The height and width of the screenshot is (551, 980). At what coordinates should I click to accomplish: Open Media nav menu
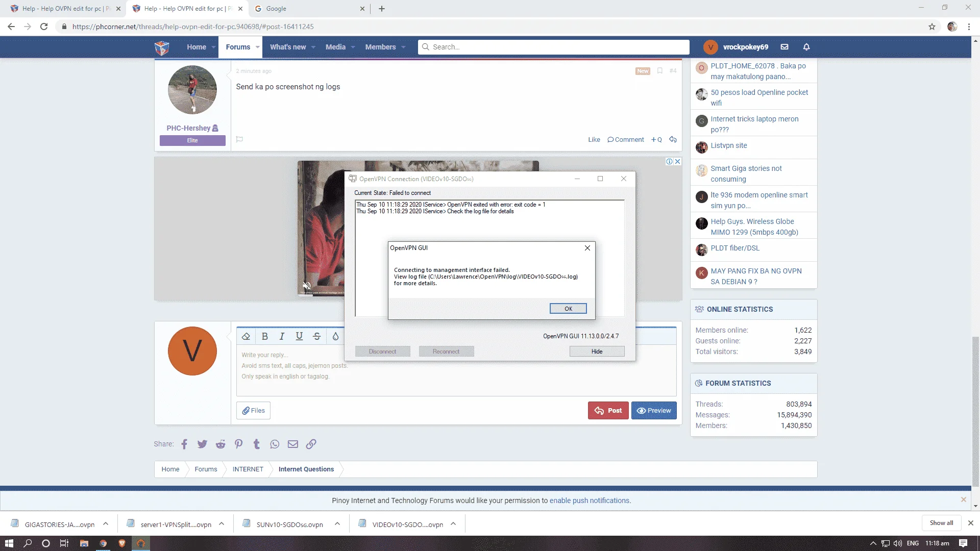335,47
